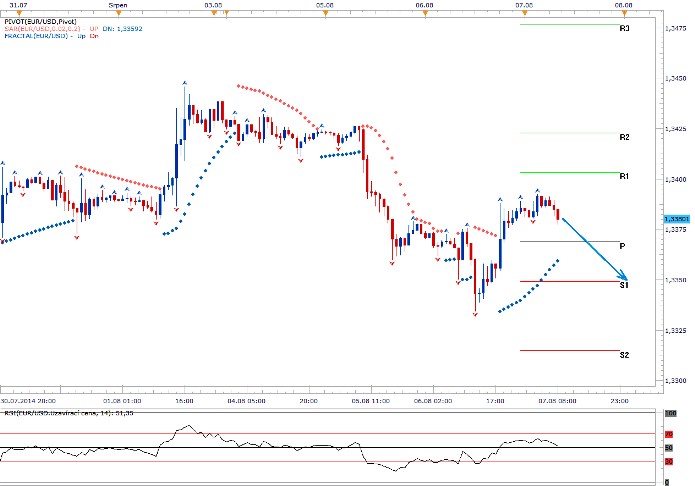
Task: Click the orange day marker under 31.07
Action: pyautogui.click(x=19, y=13)
